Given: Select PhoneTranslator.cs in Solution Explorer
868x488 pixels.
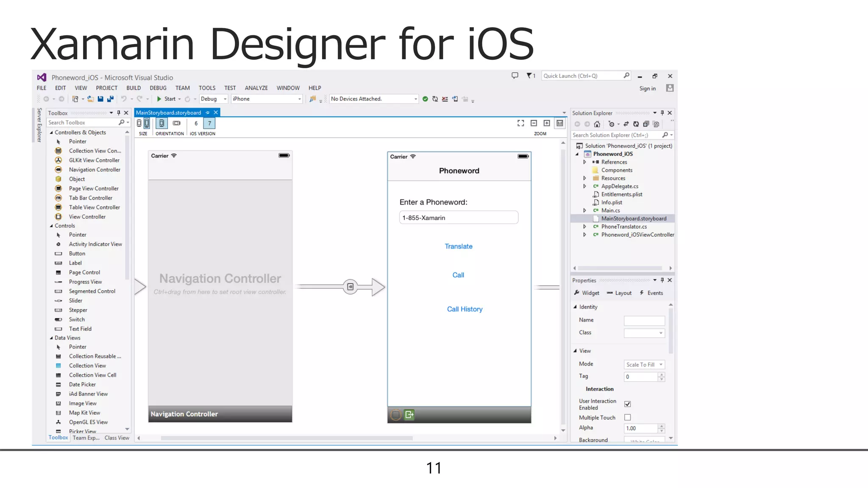Looking at the screenshot, I should (x=624, y=227).
